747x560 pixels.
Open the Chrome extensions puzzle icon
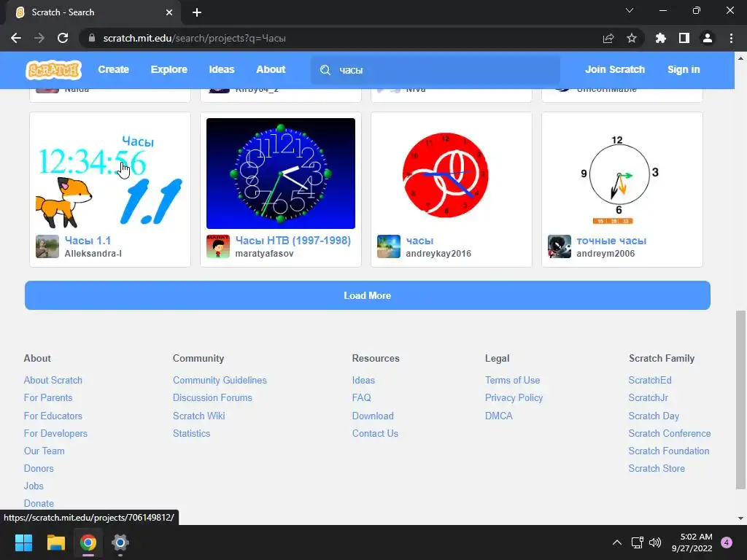(661, 38)
